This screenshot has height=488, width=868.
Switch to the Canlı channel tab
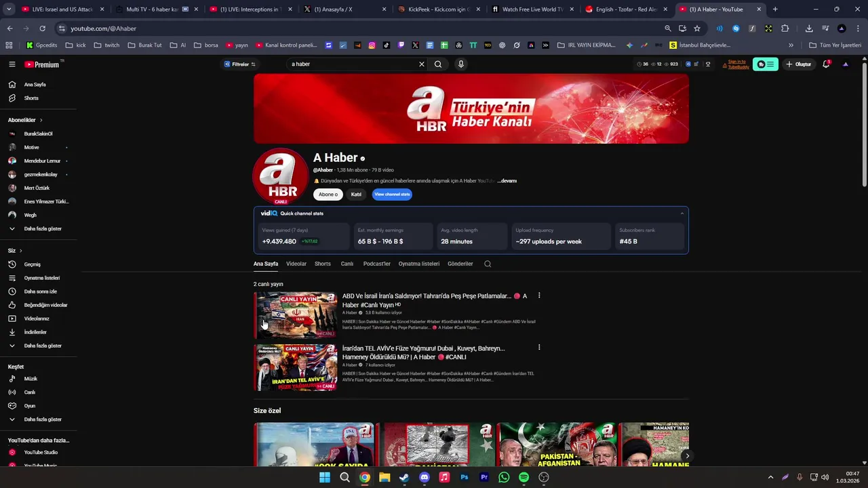(x=347, y=264)
